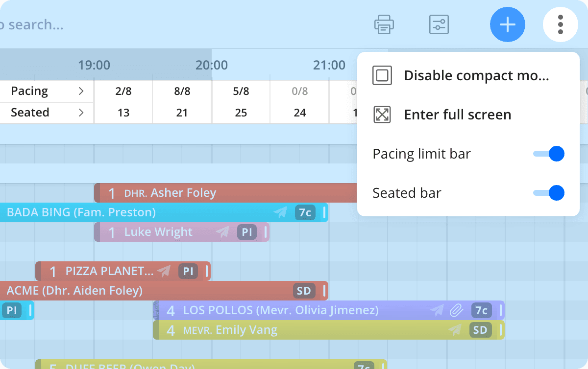Click paper plane icon on Emily Vang reservation

[455, 330]
